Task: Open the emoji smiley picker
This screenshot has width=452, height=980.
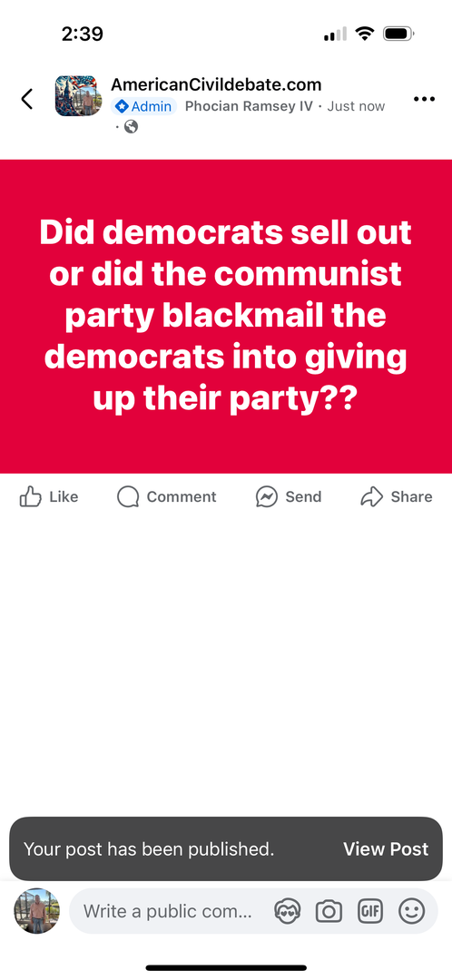Action: pyautogui.click(x=412, y=911)
